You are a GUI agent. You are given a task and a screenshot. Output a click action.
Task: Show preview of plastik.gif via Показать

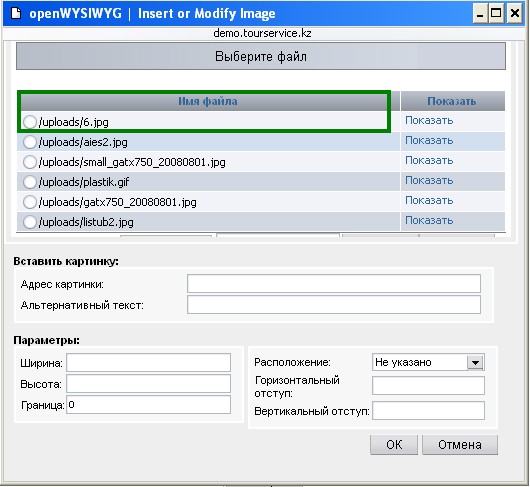[429, 180]
